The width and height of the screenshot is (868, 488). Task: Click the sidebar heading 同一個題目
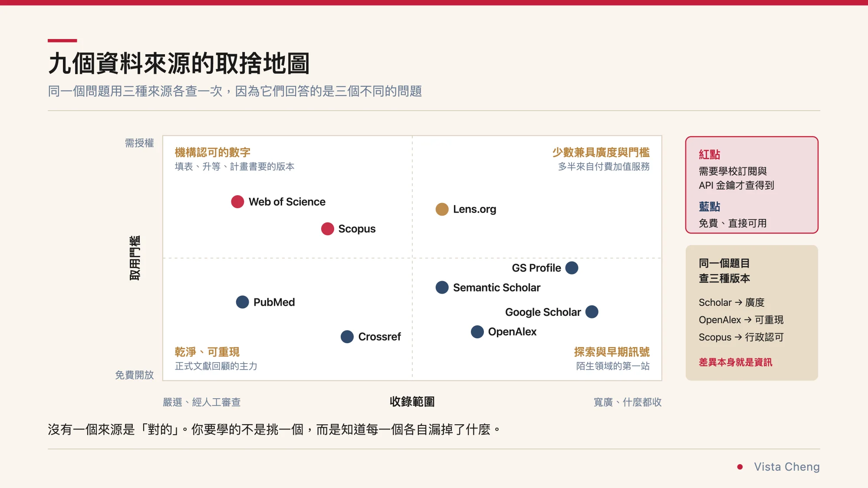tap(724, 263)
